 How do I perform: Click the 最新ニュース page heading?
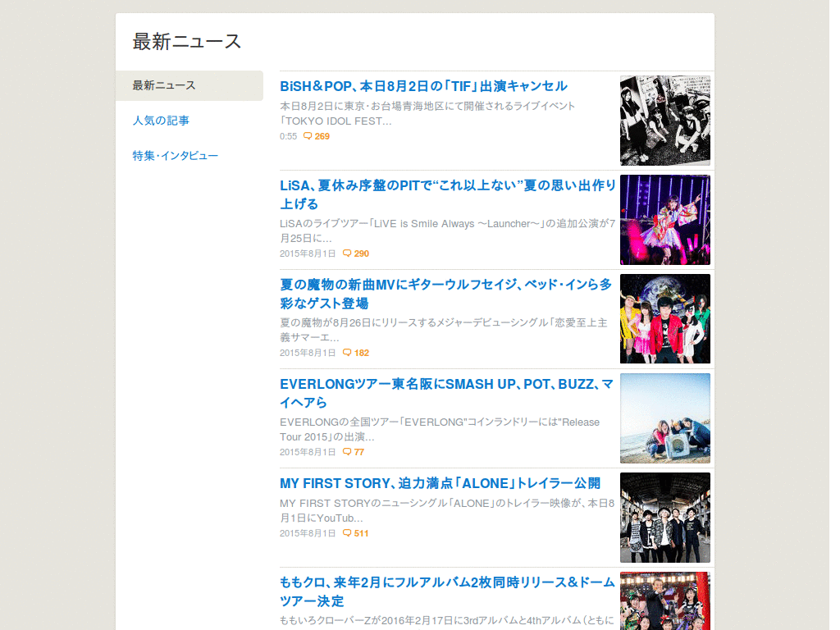click(x=187, y=42)
